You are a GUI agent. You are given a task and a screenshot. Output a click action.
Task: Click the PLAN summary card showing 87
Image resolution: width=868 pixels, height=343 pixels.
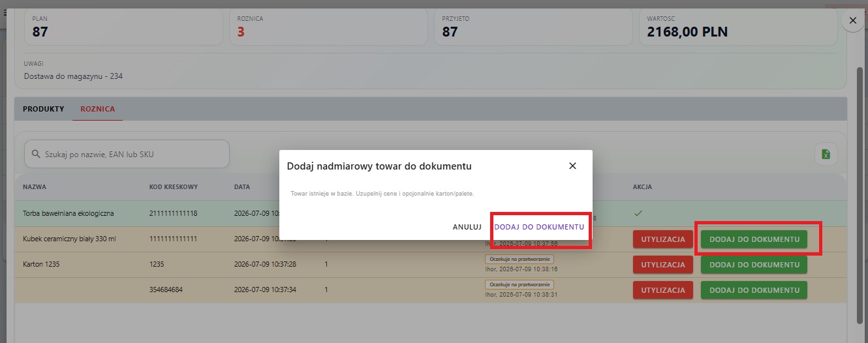click(123, 27)
